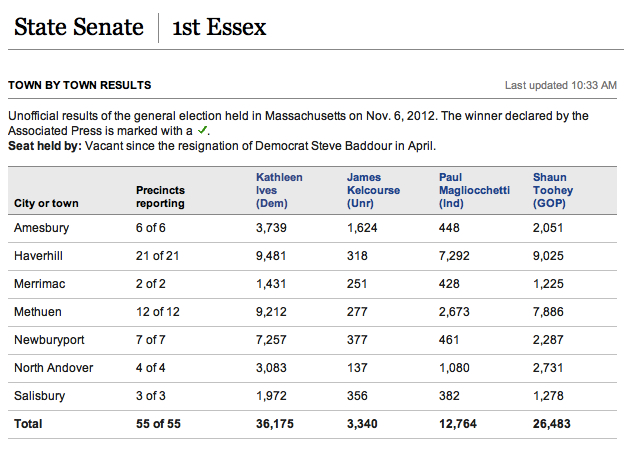Screen dimensions: 624x460
Task: Click the Last updated 10:33 AM timestamp
Action: pos(561,85)
